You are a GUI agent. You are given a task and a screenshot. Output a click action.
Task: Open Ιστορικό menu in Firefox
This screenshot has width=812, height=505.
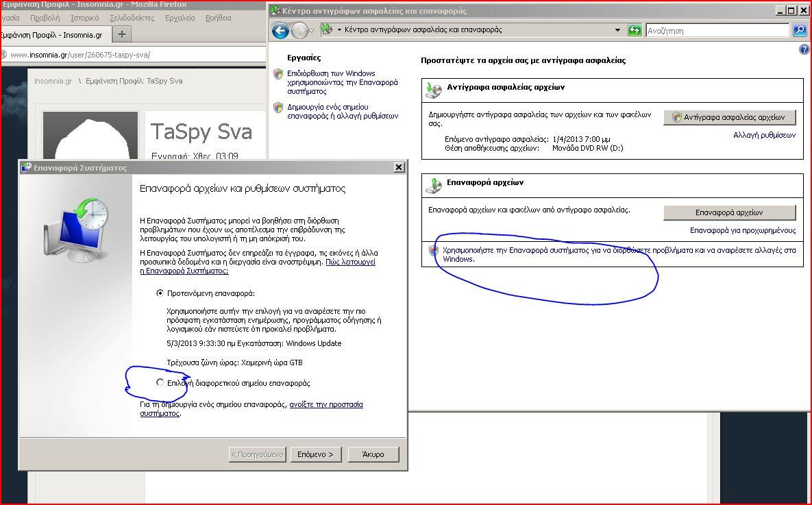click(x=84, y=18)
